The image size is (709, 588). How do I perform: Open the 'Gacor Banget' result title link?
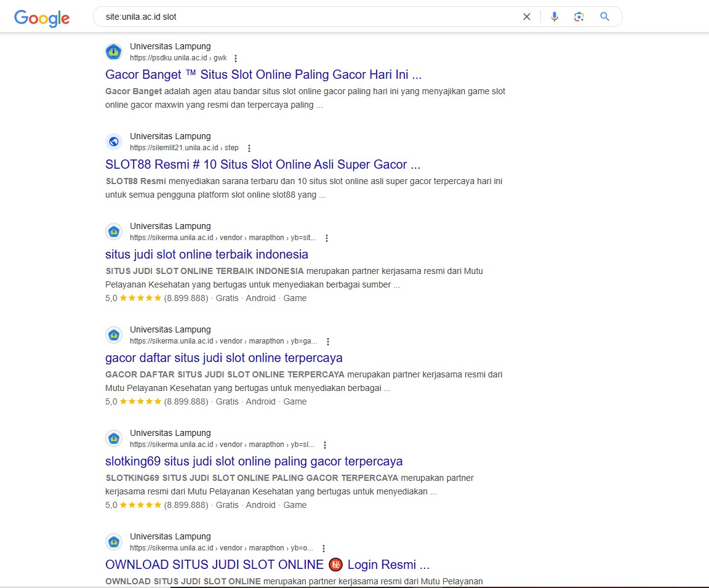coord(263,75)
